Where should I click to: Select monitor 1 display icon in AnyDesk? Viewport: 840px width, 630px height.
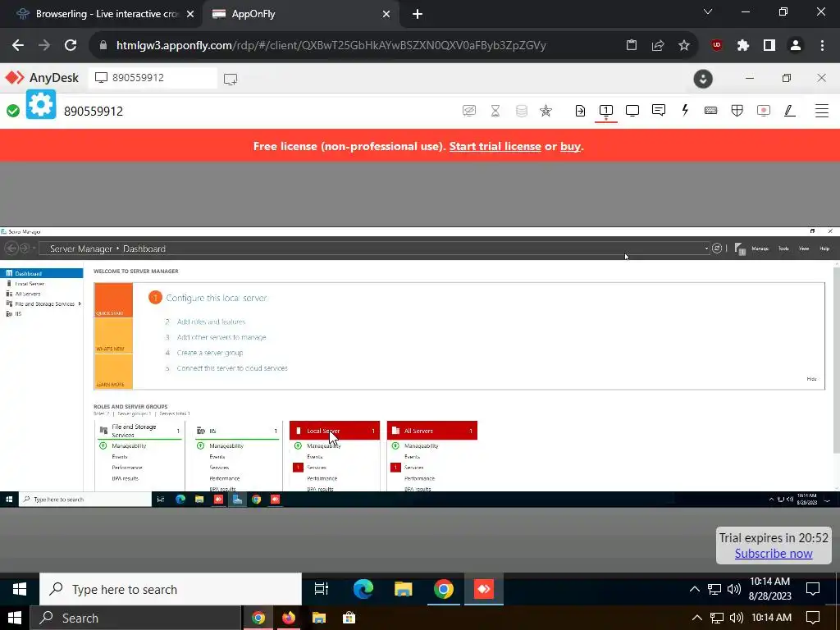606,111
